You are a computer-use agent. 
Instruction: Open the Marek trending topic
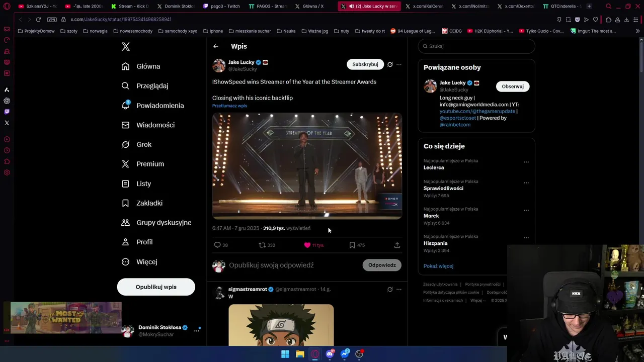click(x=431, y=216)
